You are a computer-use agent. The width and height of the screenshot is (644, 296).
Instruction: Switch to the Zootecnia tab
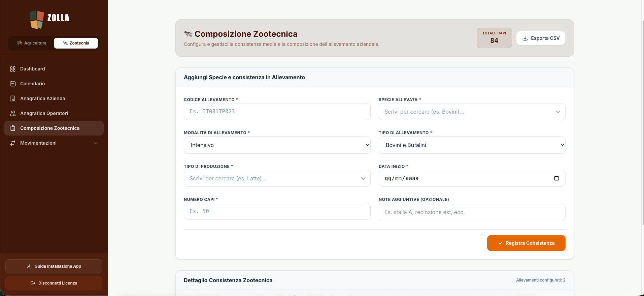pos(76,43)
